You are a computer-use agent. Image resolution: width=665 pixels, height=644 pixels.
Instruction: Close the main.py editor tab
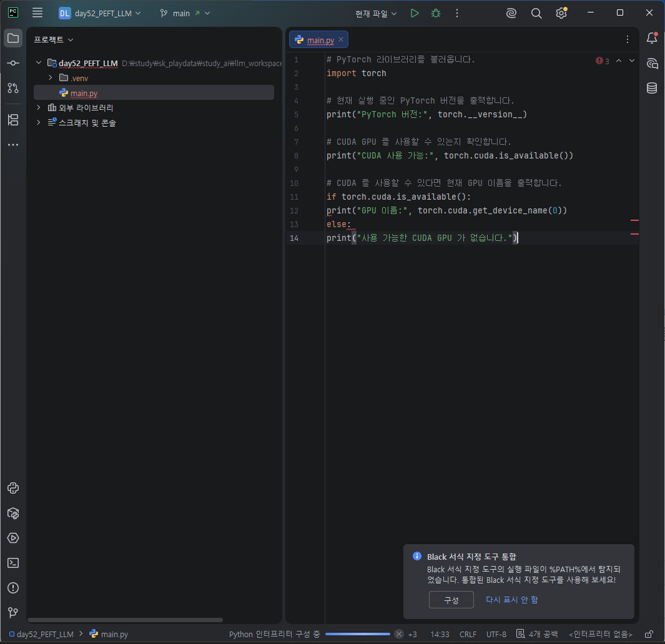(x=341, y=39)
